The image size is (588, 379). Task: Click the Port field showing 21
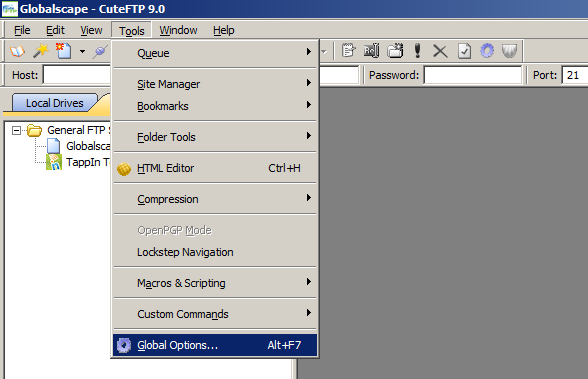click(x=574, y=75)
